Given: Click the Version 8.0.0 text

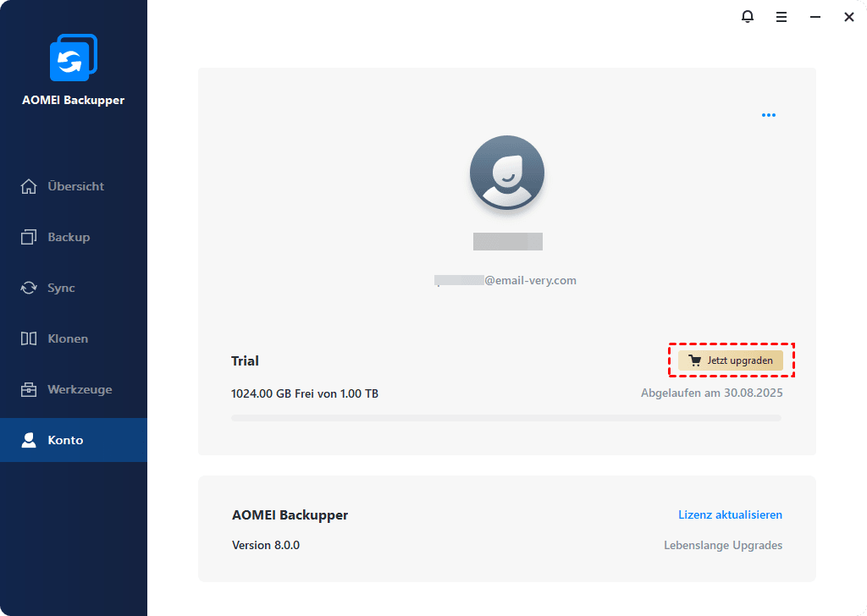Looking at the screenshot, I should click(266, 545).
